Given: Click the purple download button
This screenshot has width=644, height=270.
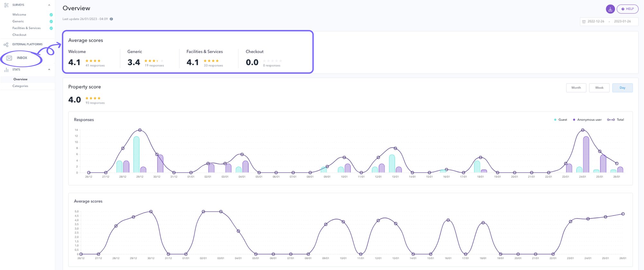Looking at the screenshot, I should point(610,9).
